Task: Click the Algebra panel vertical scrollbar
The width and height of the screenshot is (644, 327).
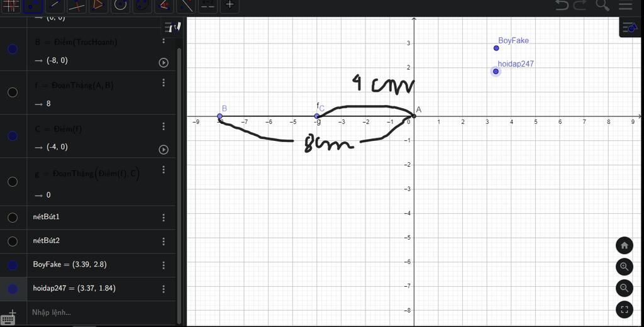Action: point(179,186)
